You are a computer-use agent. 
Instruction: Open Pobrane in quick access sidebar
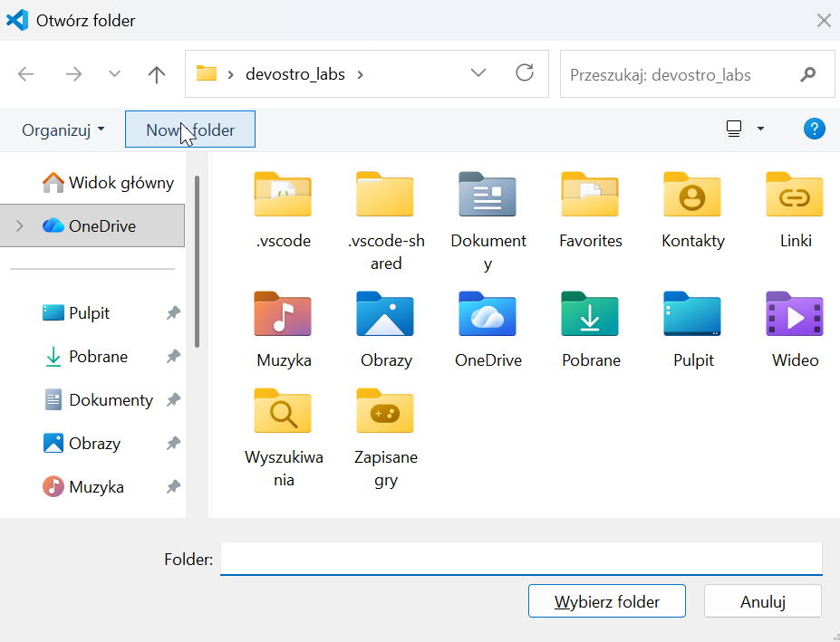pyautogui.click(x=85, y=356)
